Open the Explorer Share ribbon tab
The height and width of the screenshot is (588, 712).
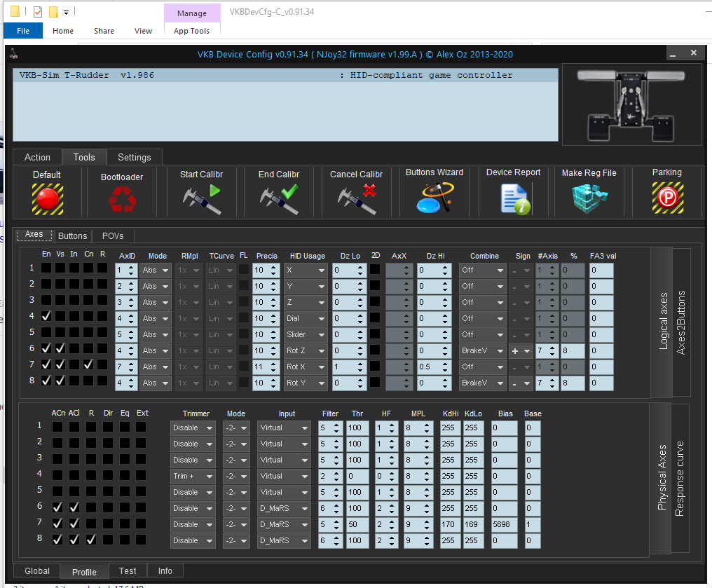104,31
